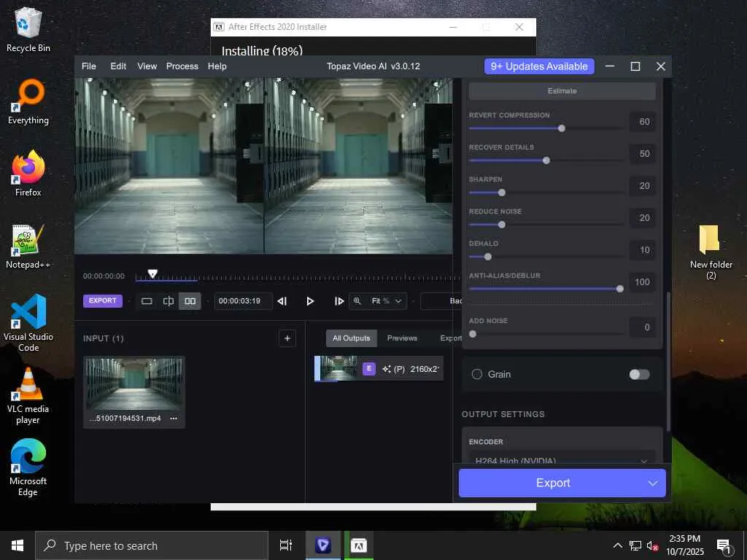Step forward one frame
The height and width of the screenshot is (560, 747).
tap(338, 301)
